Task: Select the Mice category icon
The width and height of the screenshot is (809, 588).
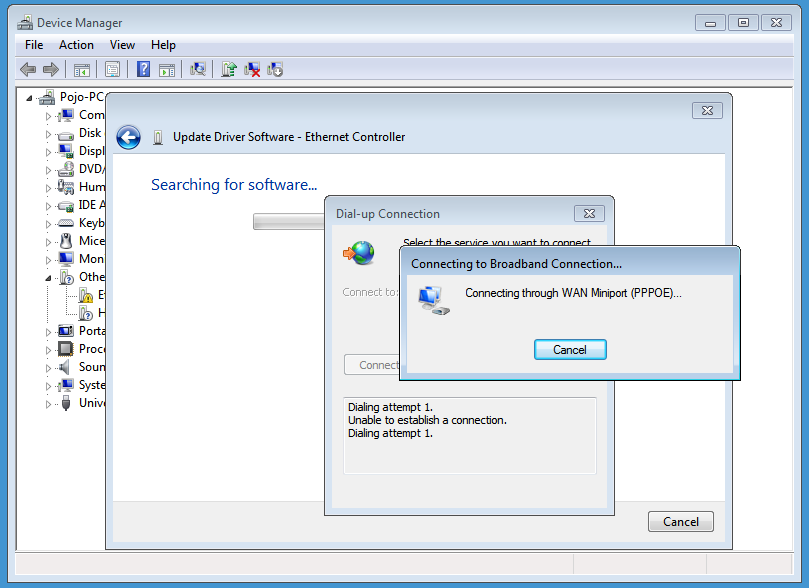Action: pyautogui.click(x=66, y=241)
